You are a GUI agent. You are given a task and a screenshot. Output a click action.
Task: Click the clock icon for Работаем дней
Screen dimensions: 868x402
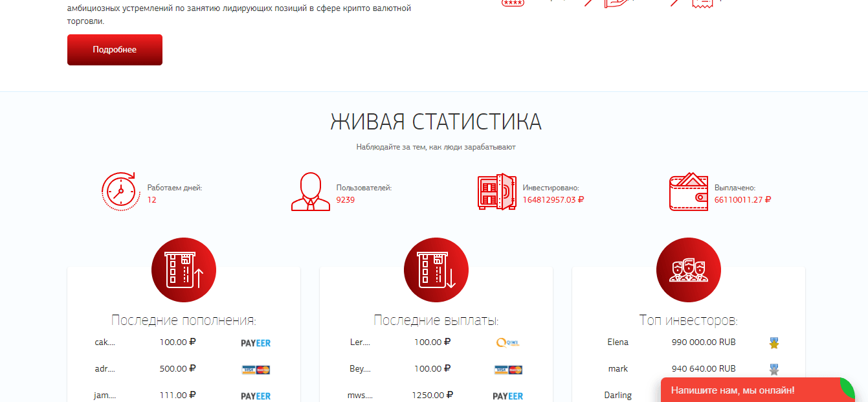119,192
